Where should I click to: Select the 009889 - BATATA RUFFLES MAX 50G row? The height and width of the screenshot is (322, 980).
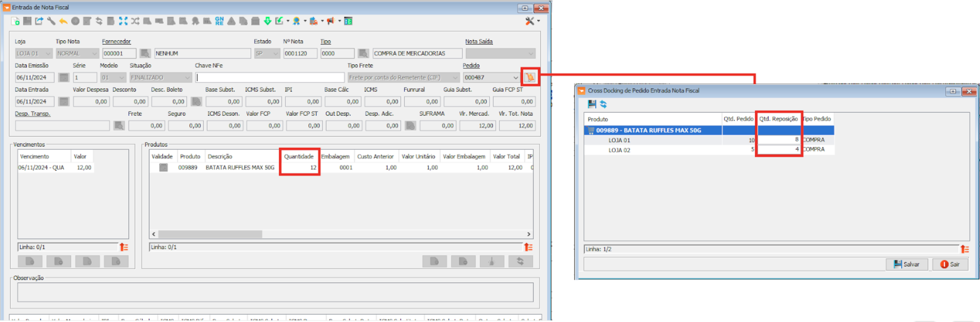pyautogui.click(x=648, y=130)
